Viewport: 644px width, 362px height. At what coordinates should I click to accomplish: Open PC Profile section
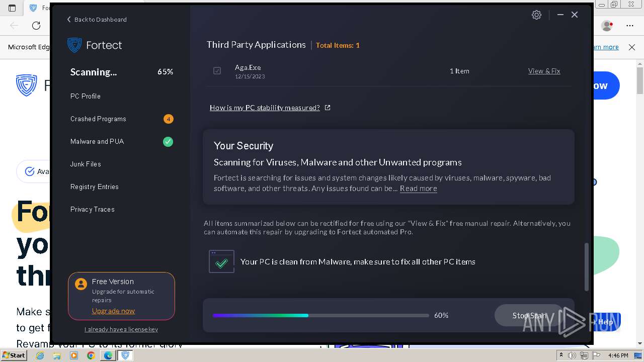(x=86, y=96)
